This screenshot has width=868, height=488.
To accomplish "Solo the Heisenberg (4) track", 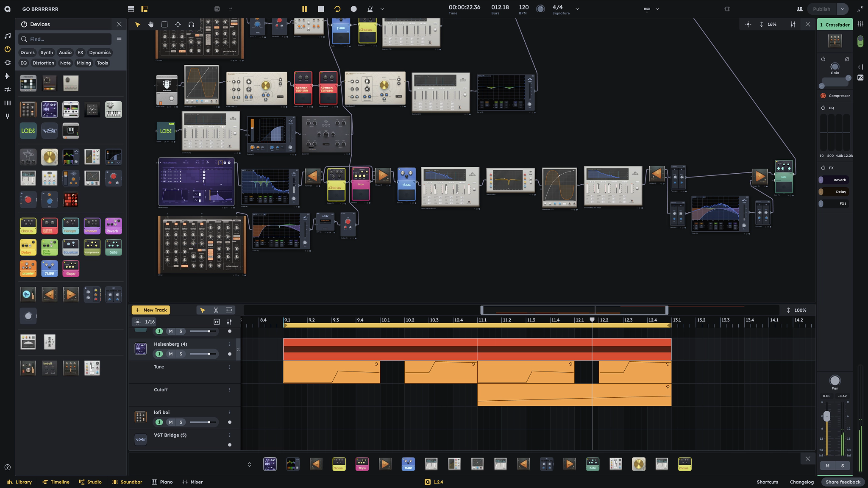I will tap(181, 354).
